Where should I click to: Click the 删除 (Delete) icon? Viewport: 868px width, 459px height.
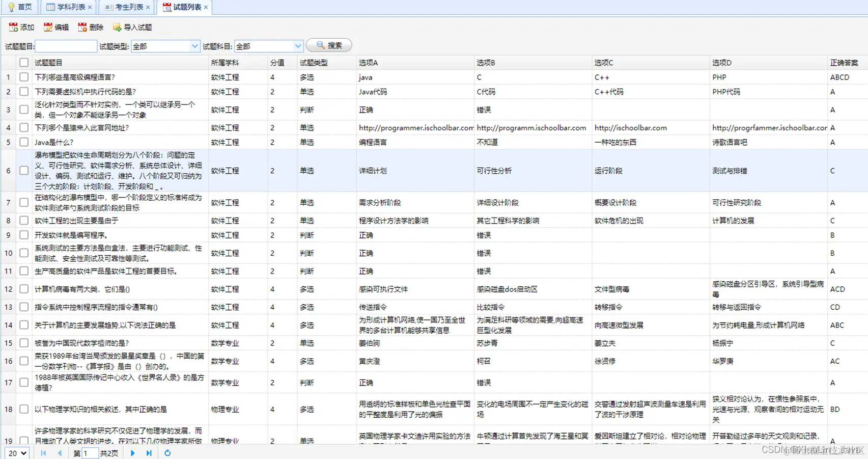pyautogui.click(x=81, y=27)
